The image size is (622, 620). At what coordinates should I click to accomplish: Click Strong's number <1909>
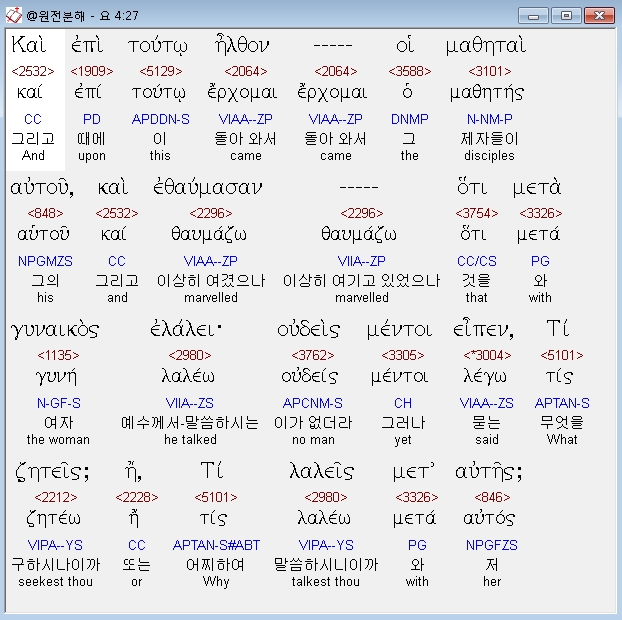click(92, 71)
